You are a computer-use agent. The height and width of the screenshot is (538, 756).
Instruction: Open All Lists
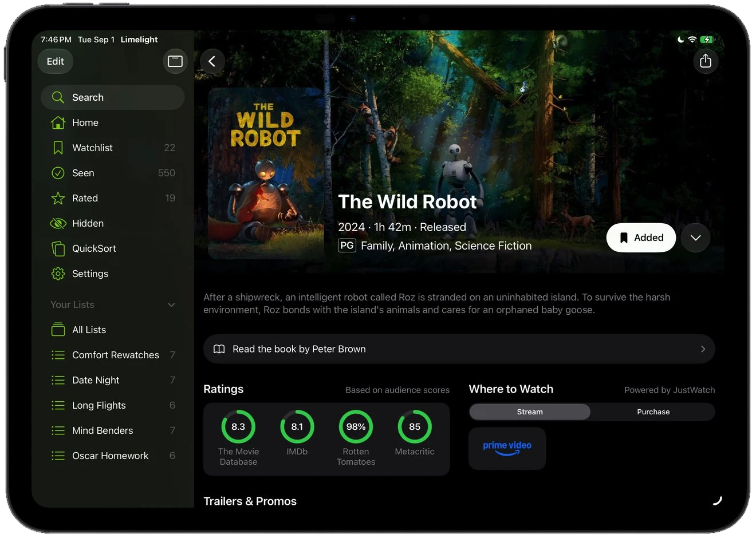click(113, 330)
